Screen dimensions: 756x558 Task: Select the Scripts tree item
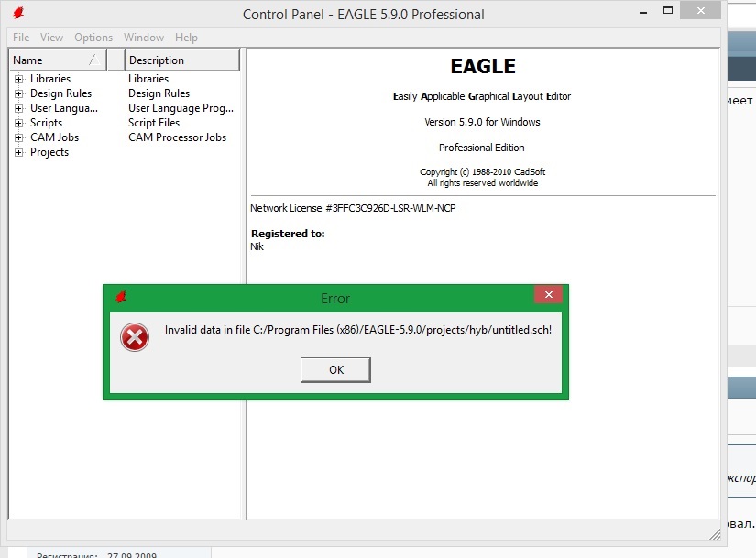click(x=47, y=123)
